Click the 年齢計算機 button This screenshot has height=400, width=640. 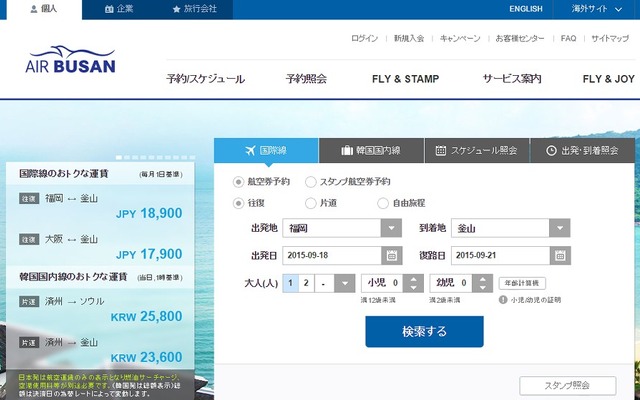(522, 283)
